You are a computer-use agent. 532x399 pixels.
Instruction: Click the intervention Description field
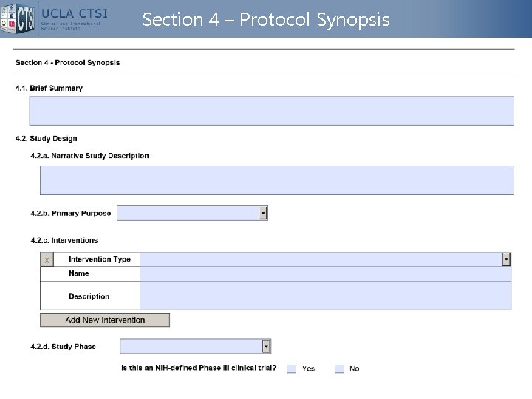click(x=325, y=296)
